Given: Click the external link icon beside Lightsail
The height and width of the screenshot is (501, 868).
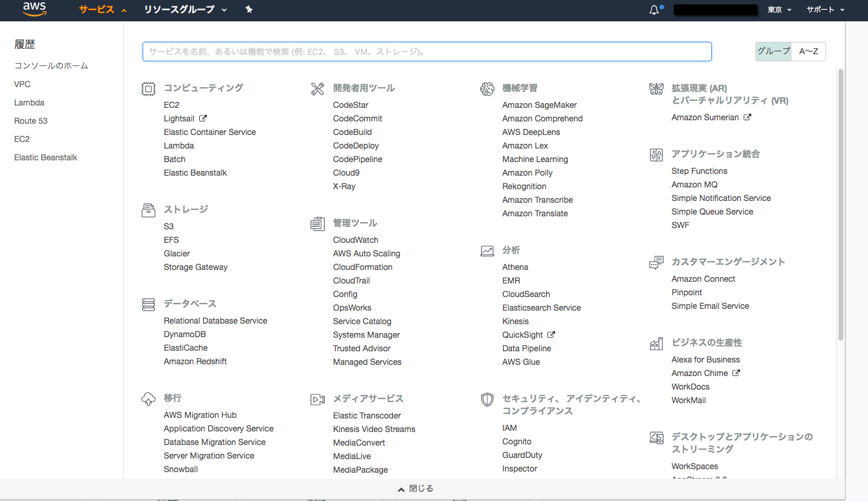Looking at the screenshot, I should 203,118.
